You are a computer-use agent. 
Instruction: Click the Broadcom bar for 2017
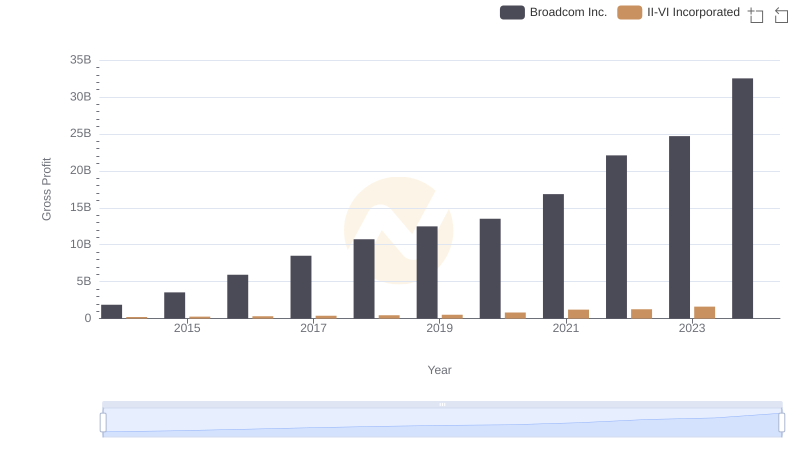pos(301,287)
